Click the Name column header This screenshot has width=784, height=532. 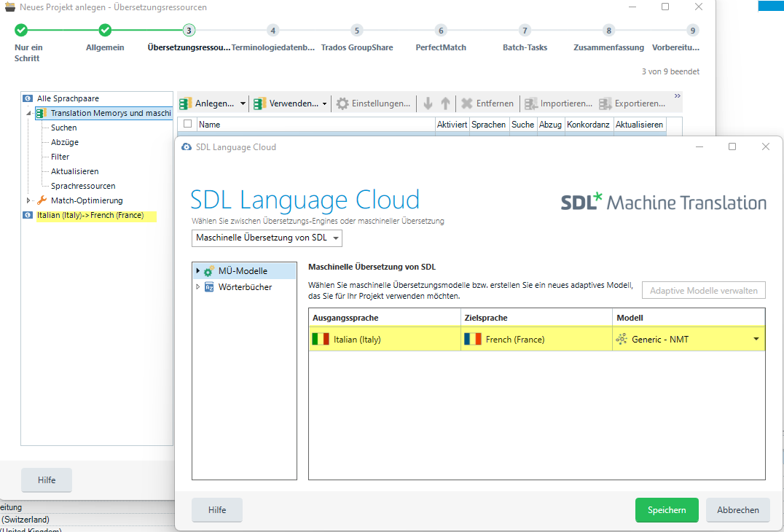tap(316, 125)
